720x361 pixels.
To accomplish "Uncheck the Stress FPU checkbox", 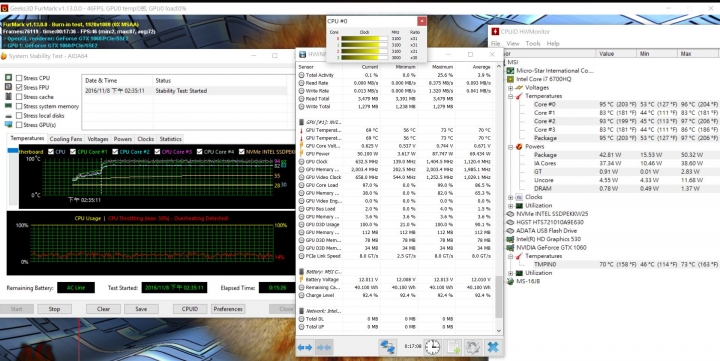I will (19, 87).
